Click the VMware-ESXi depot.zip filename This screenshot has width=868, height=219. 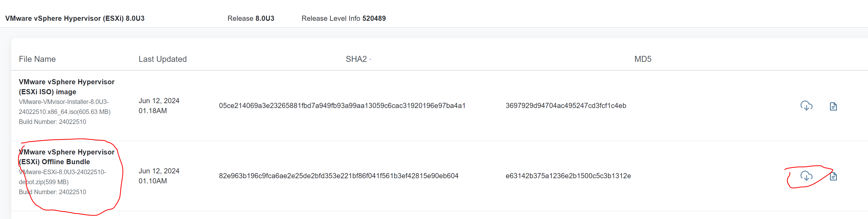click(x=62, y=177)
